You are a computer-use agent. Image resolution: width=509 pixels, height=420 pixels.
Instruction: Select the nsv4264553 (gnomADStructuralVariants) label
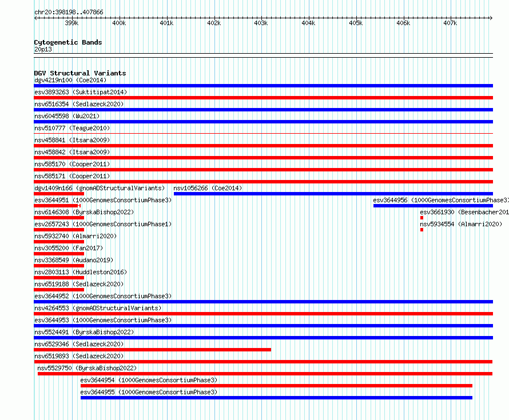pos(98,308)
